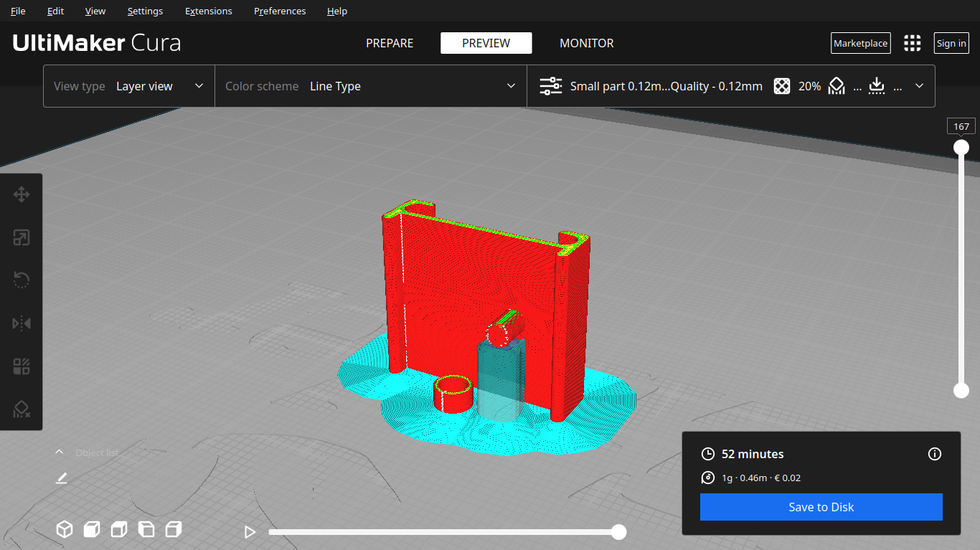This screenshot has width=980, height=550.
Task: Open the Ultimaker apps grid menu
Action: 912,43
